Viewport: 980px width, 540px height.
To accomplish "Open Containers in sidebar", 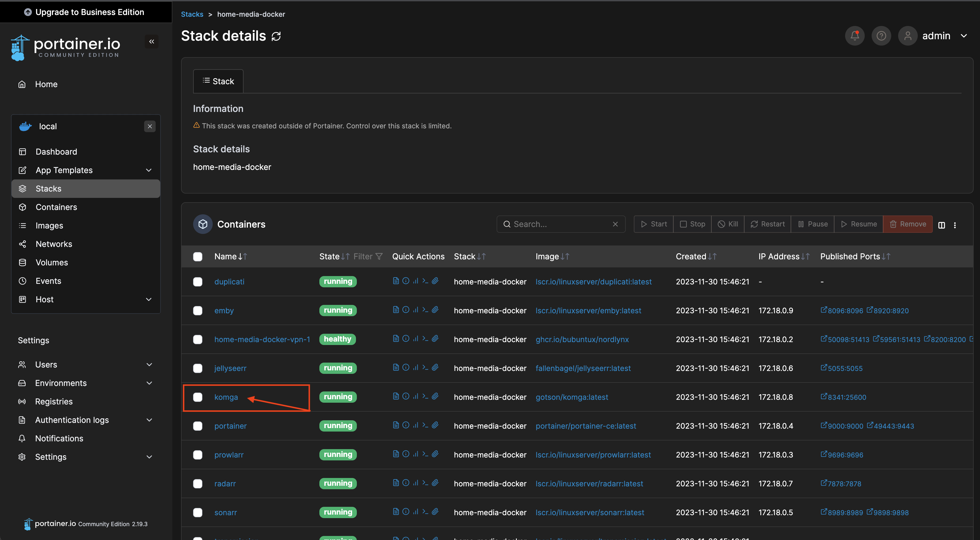I will (x=86, y=207).
